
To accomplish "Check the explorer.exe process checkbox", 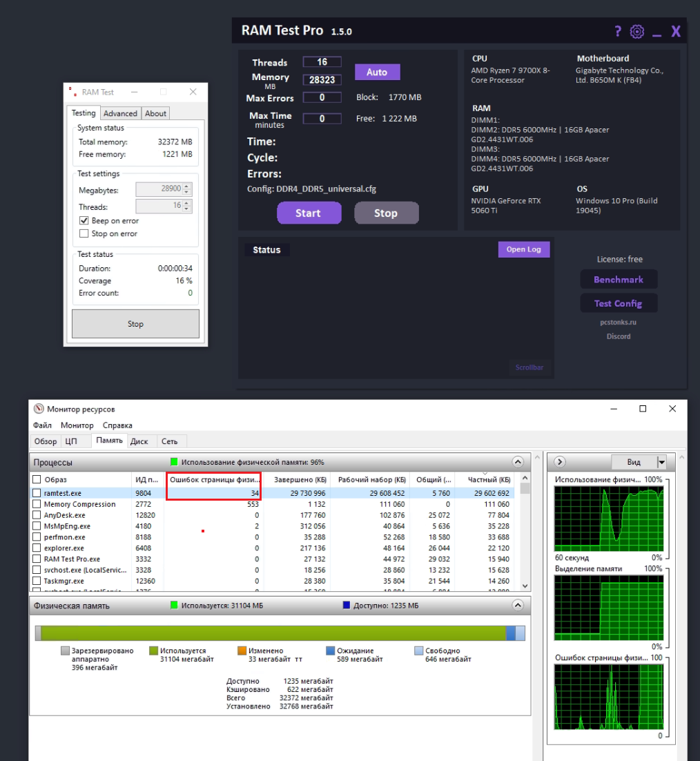I will pyautogui.click(x=37, y=548).
